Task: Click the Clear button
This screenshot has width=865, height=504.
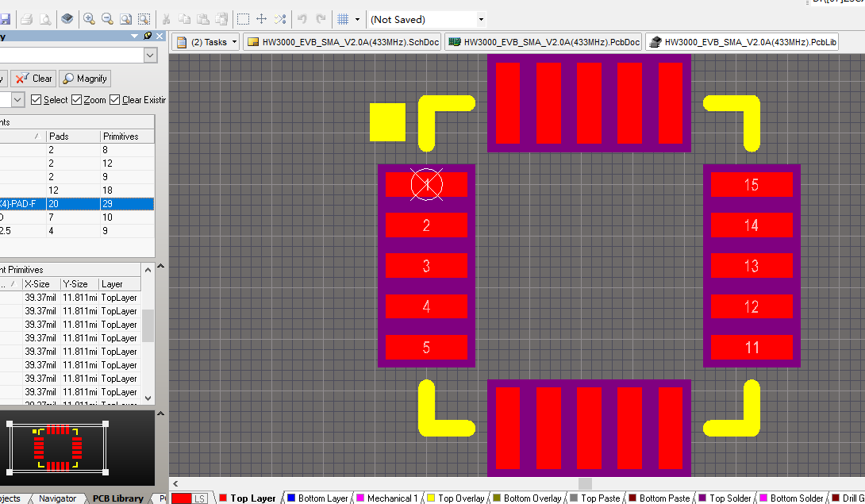Action: 33,79
